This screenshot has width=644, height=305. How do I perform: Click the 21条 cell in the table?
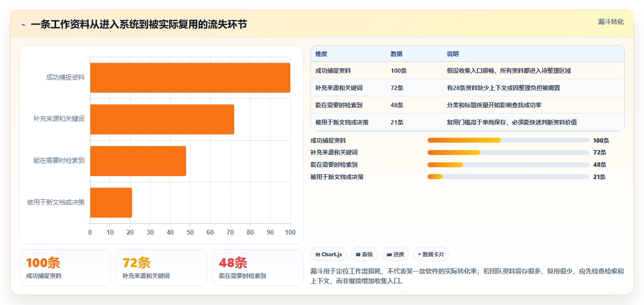(397, 122)
